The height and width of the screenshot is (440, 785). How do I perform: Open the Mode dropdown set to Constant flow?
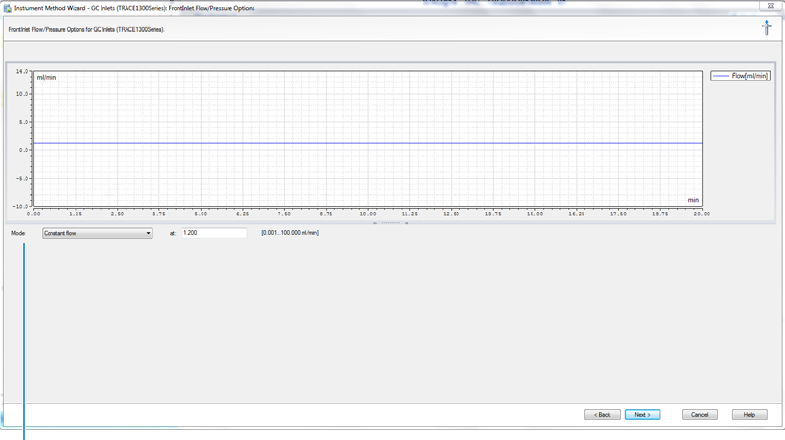[x=97, y=233]
